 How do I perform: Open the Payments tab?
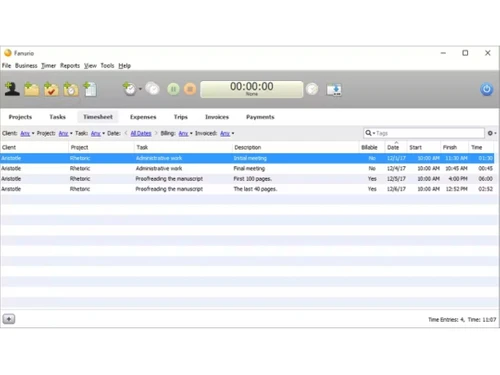260,117
